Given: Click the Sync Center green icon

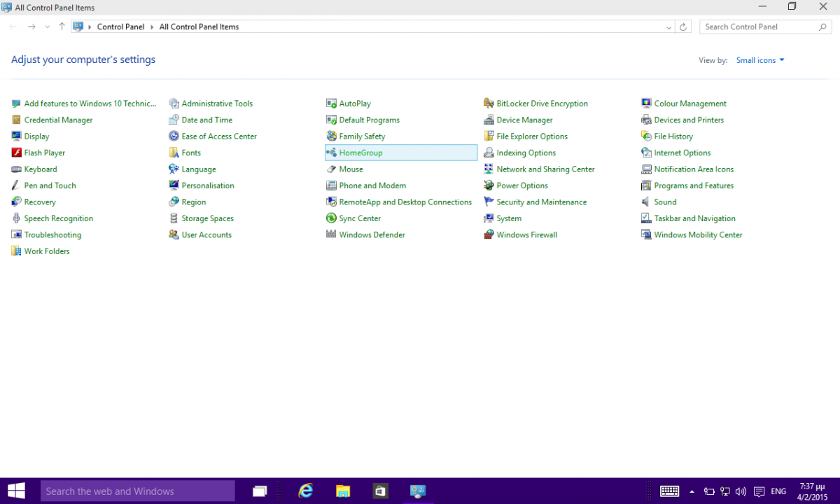Looking at the screenshot, I should [331, 218].
